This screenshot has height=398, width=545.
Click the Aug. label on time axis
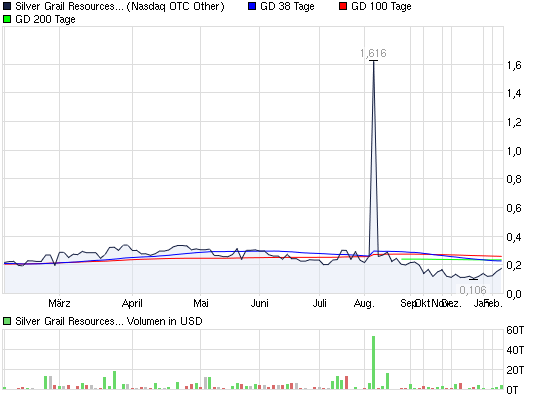364,303
